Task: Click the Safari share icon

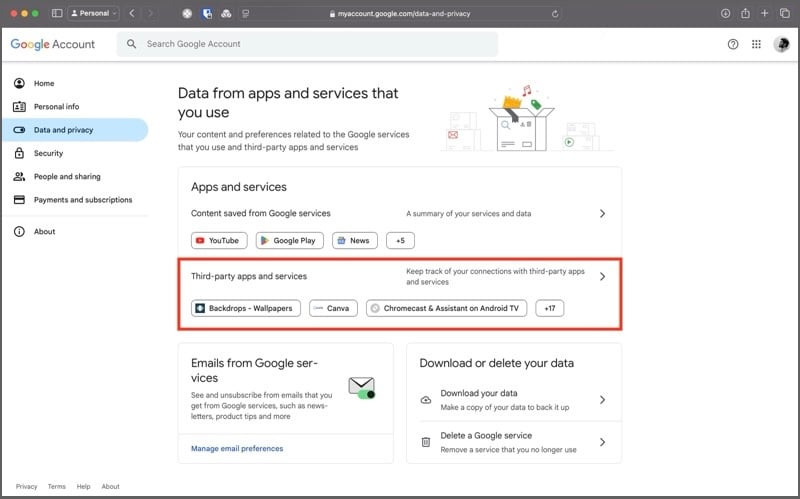Action: click(745, 13)
